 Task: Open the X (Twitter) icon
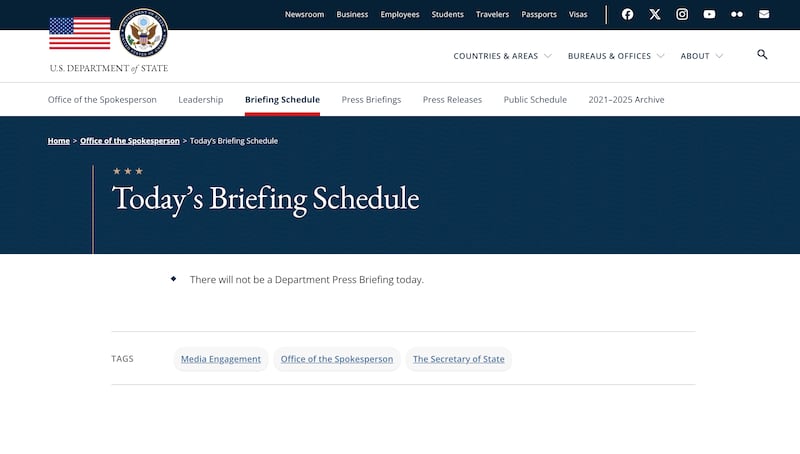[x=655, y=14]
